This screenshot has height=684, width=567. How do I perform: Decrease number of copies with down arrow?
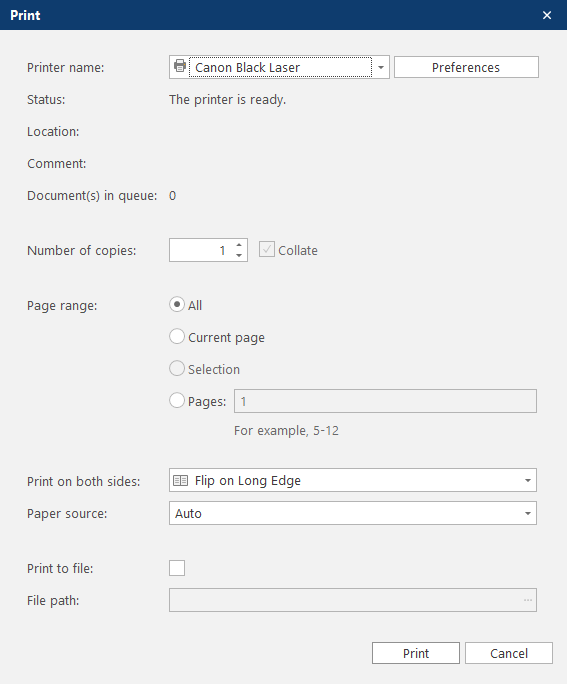[x=239, y=255]
